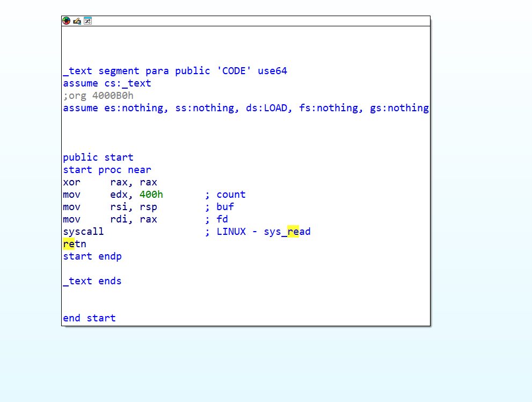Click the node color palette icon
This screenshot has height=402, width=532.
(67, 21)
